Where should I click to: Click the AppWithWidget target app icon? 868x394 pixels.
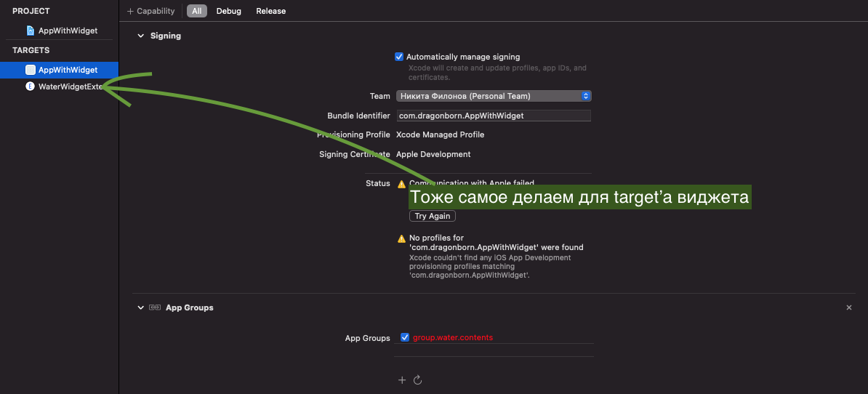pyautogui.click(x=31, y=70)
